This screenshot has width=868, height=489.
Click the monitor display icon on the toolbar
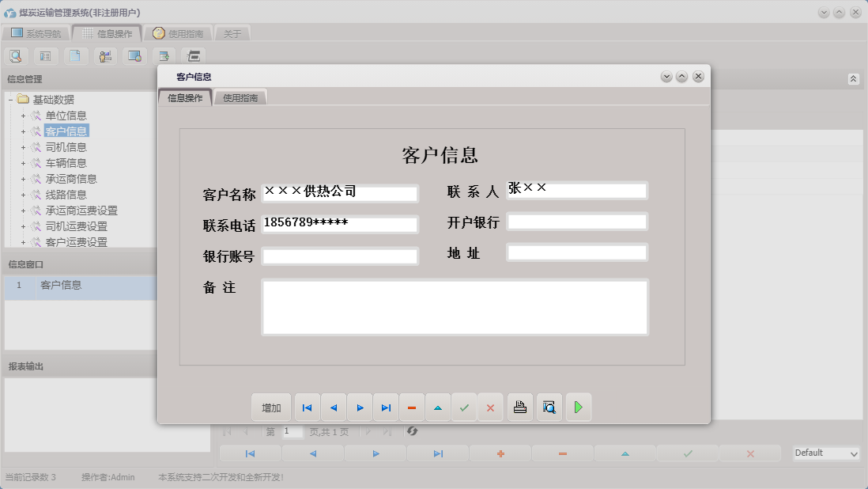(x=134, y=56)
